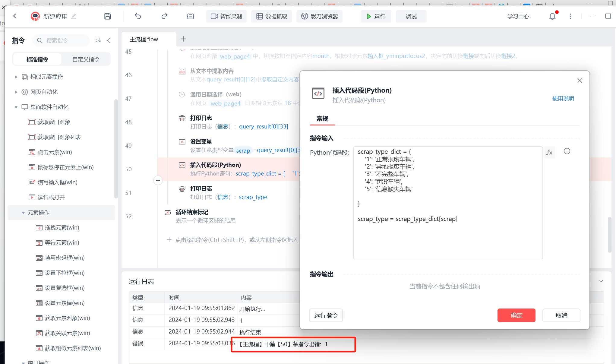
Task: Click the fx expression icon beside code box
Action: [549, 152]
